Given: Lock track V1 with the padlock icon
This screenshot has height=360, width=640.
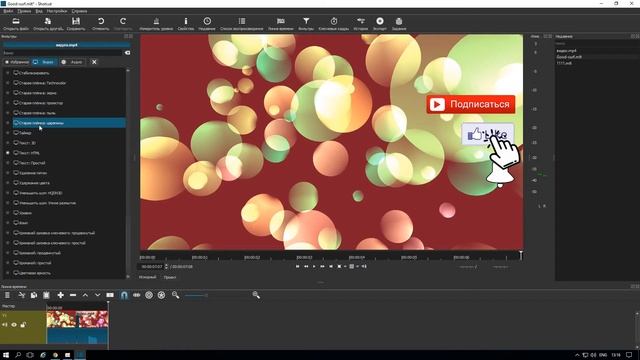Looking at the screenshot, I should coord(23,325).
